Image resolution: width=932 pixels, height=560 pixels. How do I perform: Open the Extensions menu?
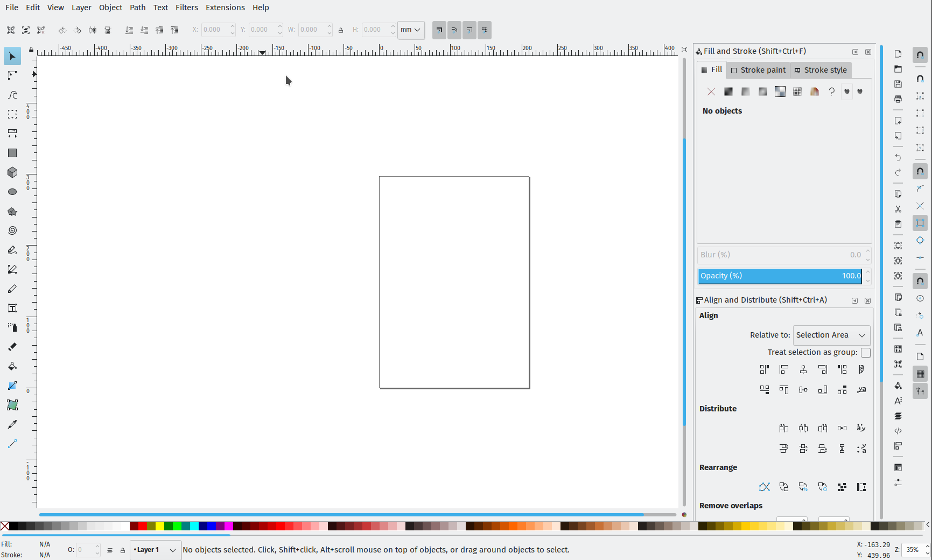click(x=225, y=8)
